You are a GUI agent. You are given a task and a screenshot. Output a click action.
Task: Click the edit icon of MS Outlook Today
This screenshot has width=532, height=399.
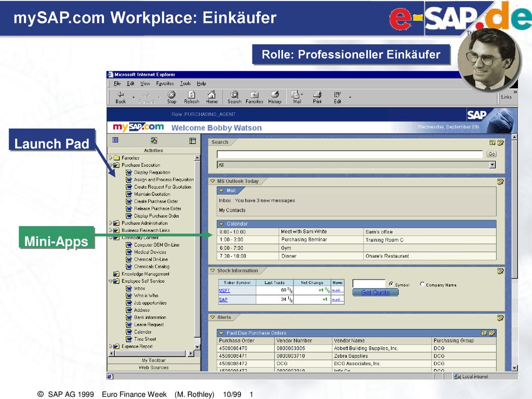(500, 182)
